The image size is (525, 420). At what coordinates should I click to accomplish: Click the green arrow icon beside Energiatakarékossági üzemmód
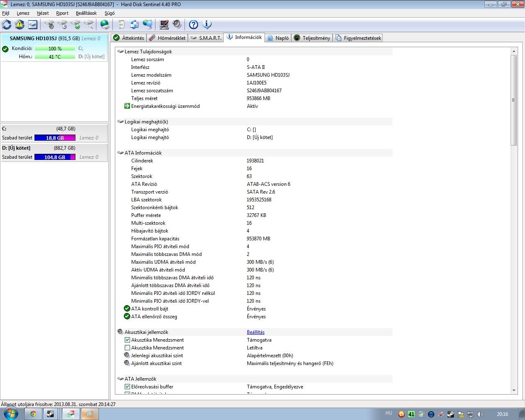click(127, 106)
